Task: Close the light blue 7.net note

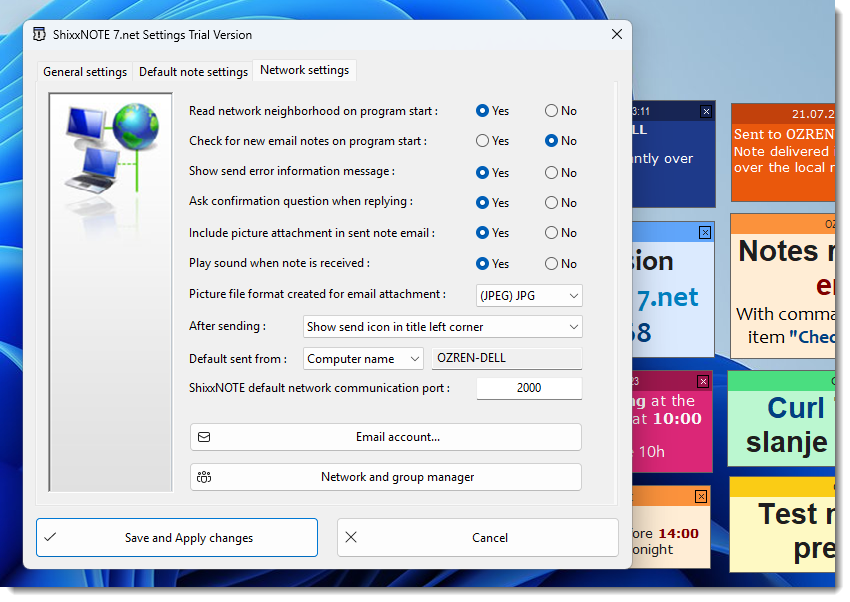Action: click(705, 232)
